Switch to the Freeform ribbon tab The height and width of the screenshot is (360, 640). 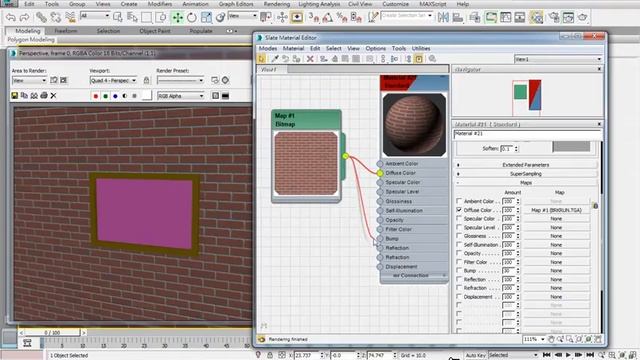pos(66,31)
